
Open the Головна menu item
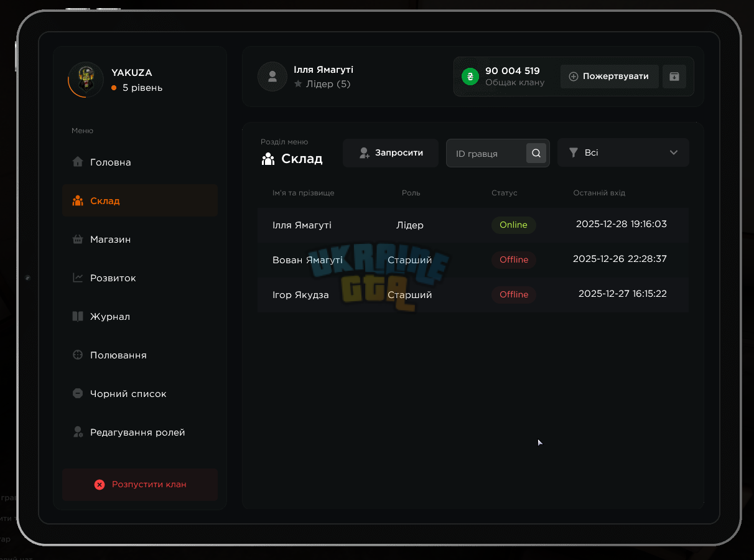point(140,162)
